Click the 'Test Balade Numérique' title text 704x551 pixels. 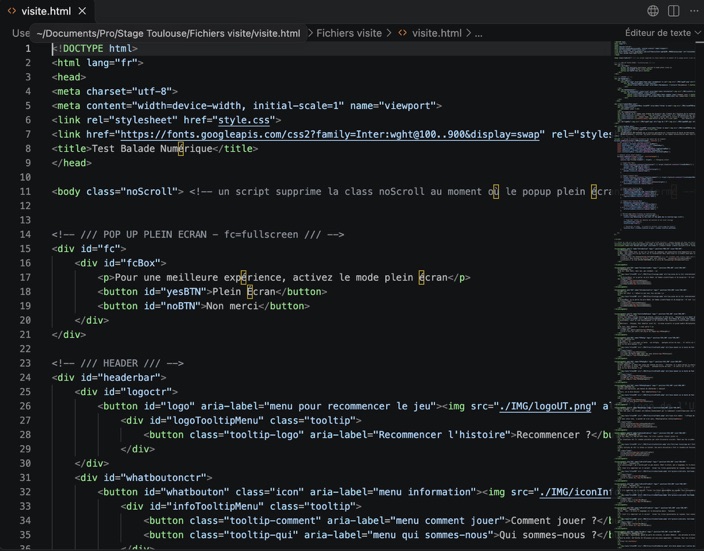(x=152, y=149)
